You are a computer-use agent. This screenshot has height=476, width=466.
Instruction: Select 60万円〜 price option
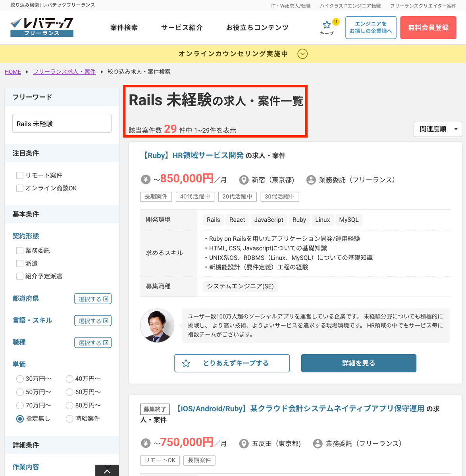click(x=69, y=392)
